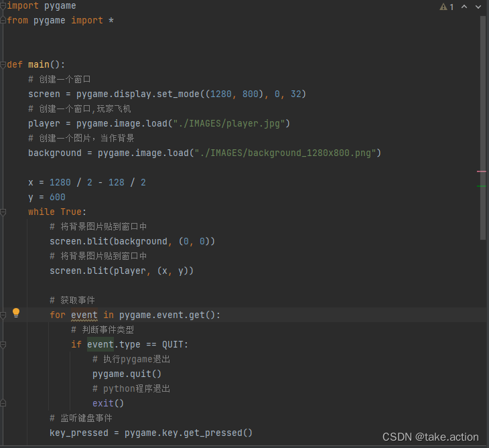Collapse the if event.type block fold marker
Screen dimensions: 489x448
pos(3,345)
